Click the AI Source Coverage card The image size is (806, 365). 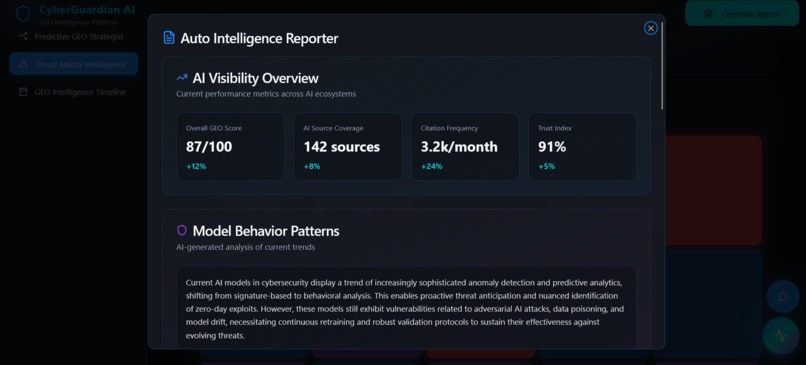click(x=347, y=147)
